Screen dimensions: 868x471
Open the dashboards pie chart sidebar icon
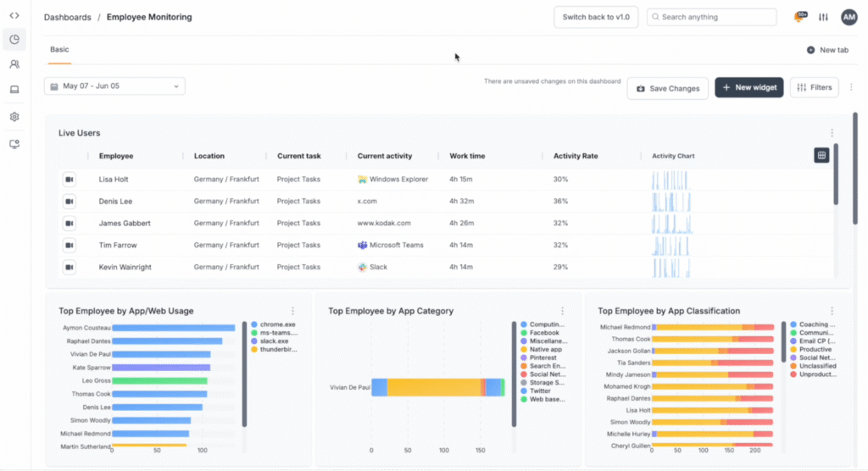click(x=14, y=40)
